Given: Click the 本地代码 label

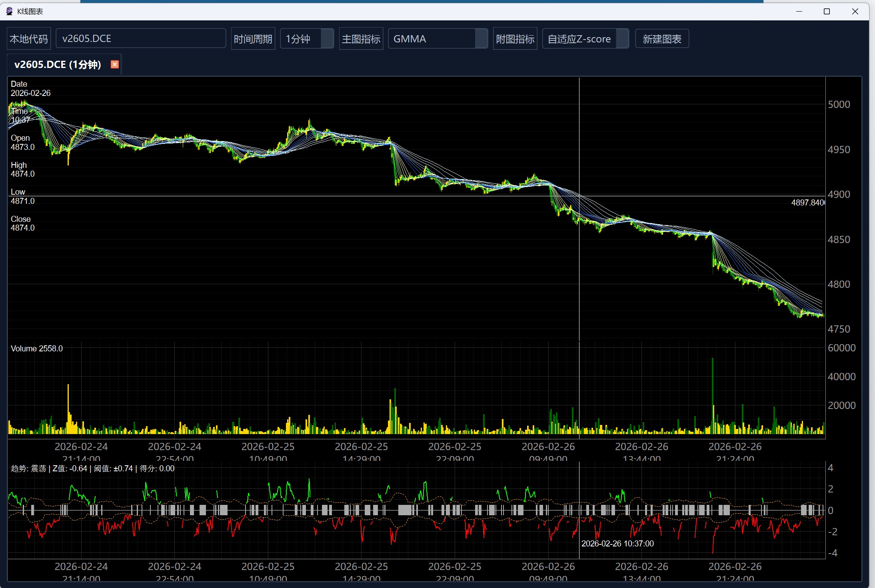Looking at the screenshot, I should pyautogui.click(x=29, y=39).
